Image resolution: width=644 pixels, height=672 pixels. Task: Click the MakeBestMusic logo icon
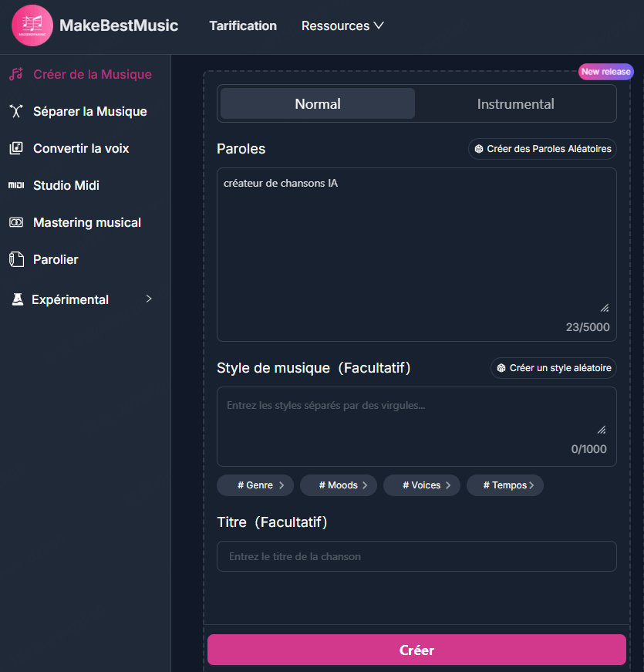click(32, 25)
